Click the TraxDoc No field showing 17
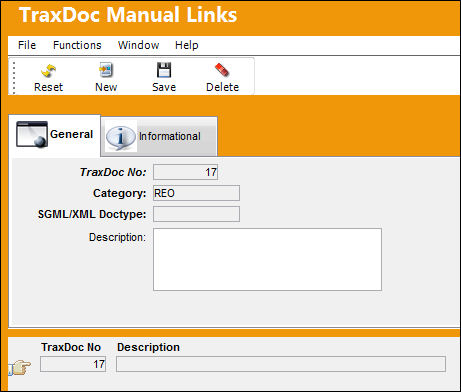The width and height of the screenshot is (461, 392). [x=185, y=172]
